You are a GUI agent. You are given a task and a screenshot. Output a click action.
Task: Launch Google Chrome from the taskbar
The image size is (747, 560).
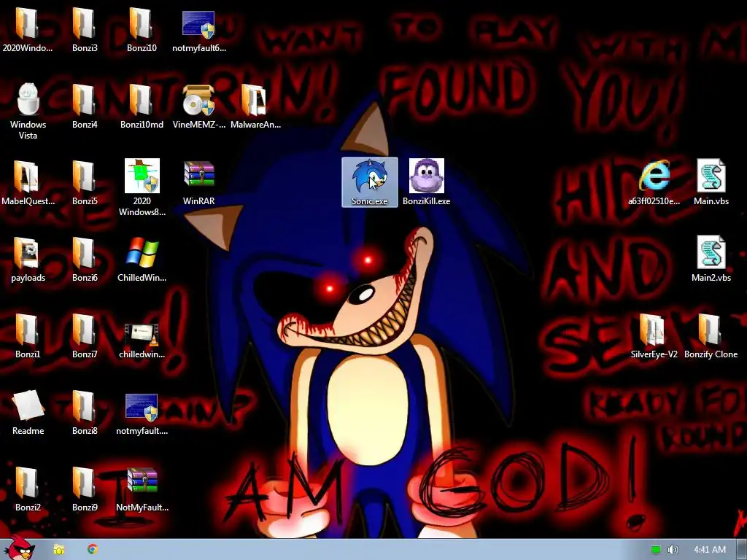[x=93, y=550]
